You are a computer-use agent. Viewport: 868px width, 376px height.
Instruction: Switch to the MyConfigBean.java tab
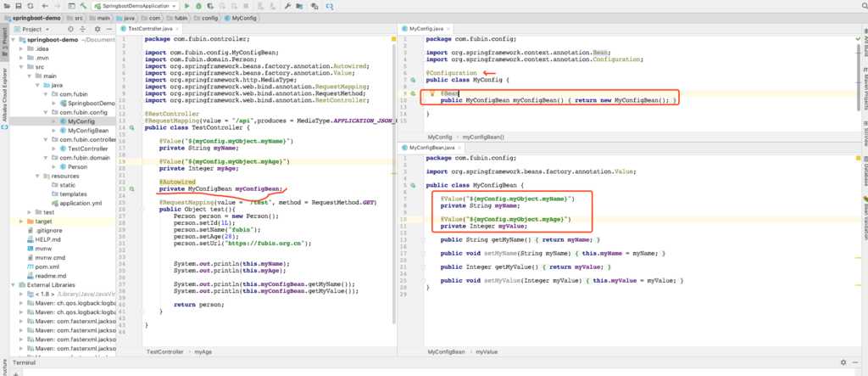(x=431, y=148)
